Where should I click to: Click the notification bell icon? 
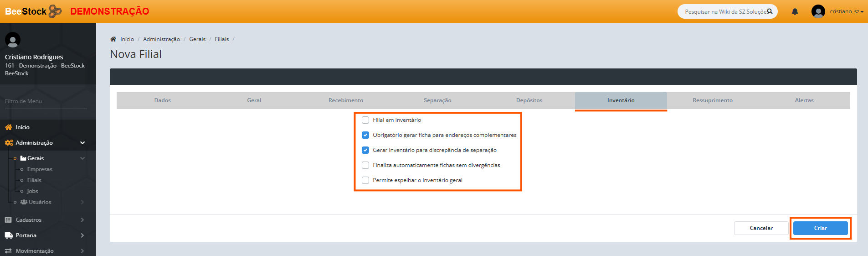(795, 11)
